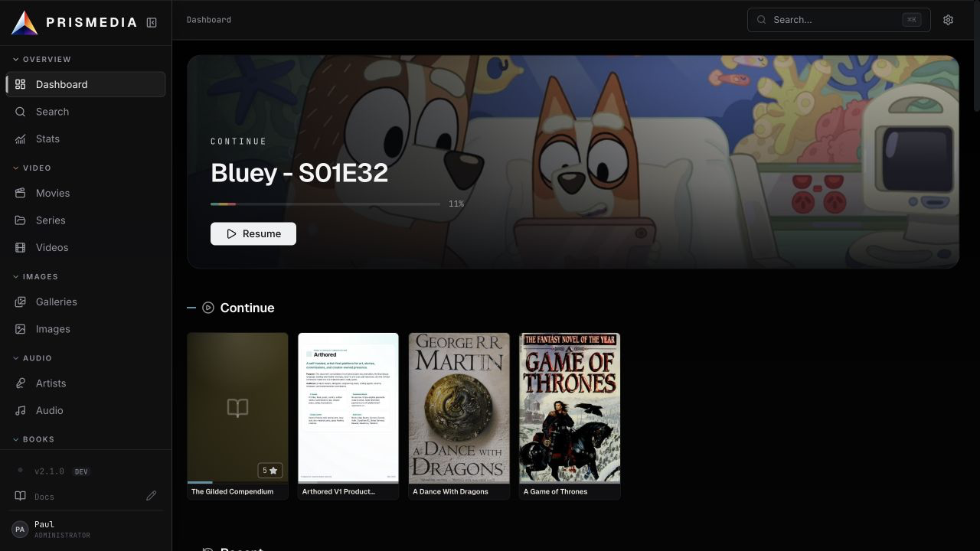Click the ⌘K shortcut badge
The width and height of the screenshot is (980, 551).
pos(911,20)
